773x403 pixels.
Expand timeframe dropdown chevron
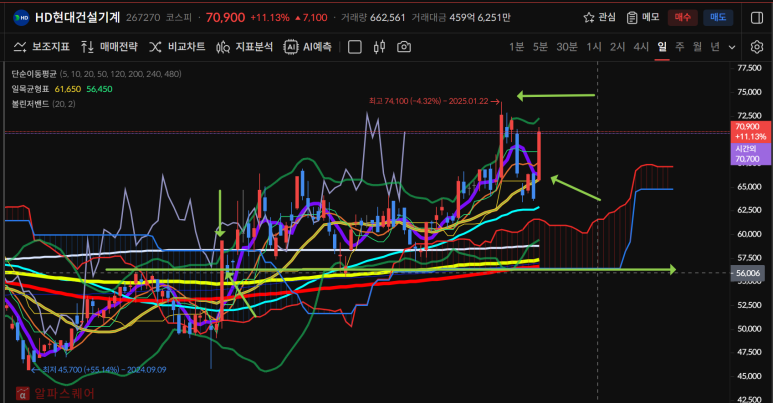(732, 47)
